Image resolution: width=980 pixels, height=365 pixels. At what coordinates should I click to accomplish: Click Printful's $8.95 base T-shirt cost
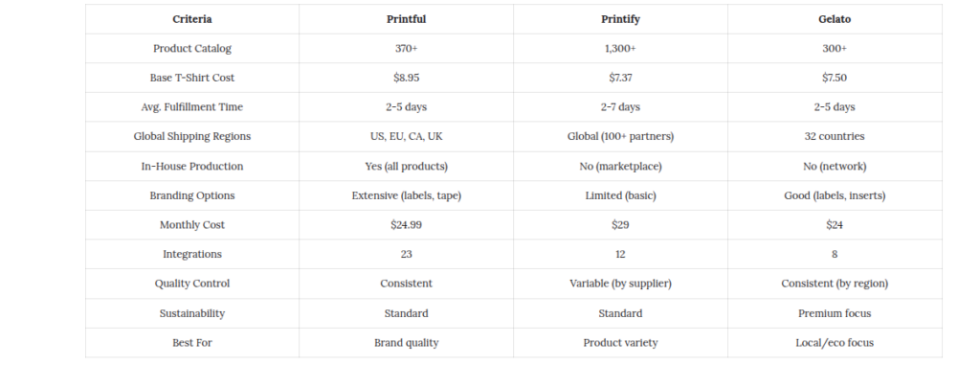coord(406,78)
